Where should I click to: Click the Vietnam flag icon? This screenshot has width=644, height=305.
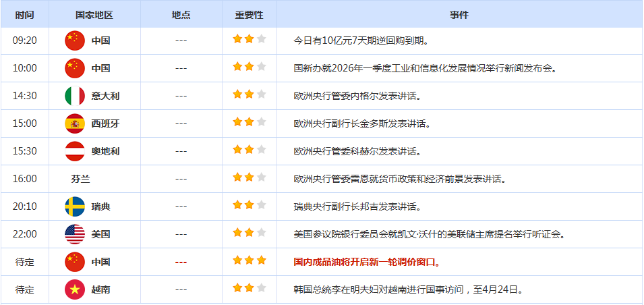pos(75,289)
